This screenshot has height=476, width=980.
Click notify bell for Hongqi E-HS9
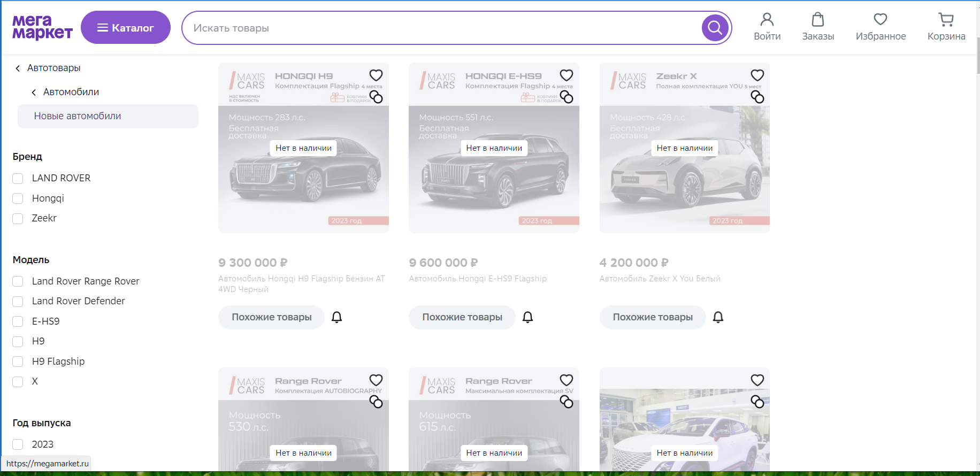coord(527,317)
